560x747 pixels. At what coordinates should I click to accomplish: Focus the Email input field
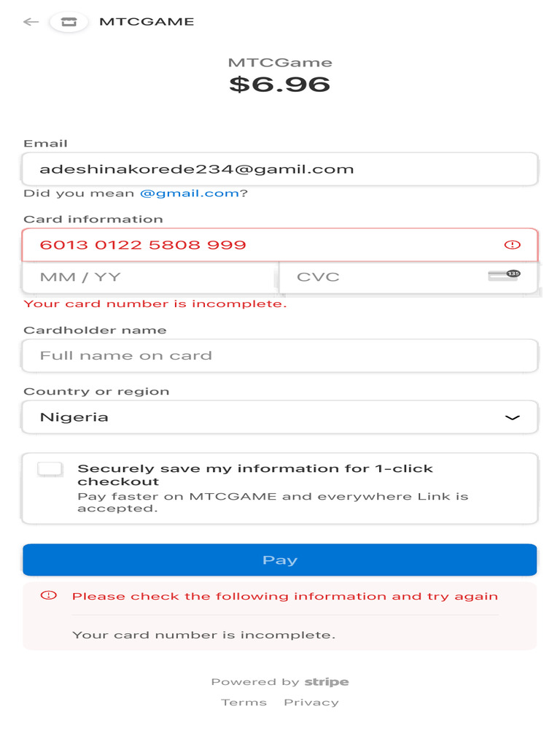pyautogui.click(x=280, y=169)
